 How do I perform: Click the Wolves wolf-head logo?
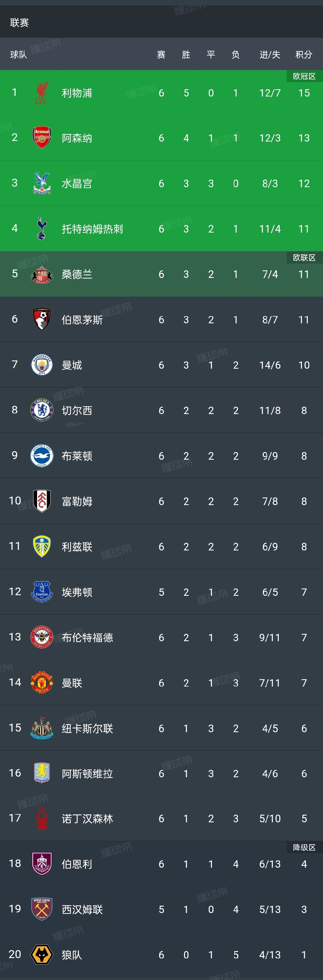click(x=41, y=954)
